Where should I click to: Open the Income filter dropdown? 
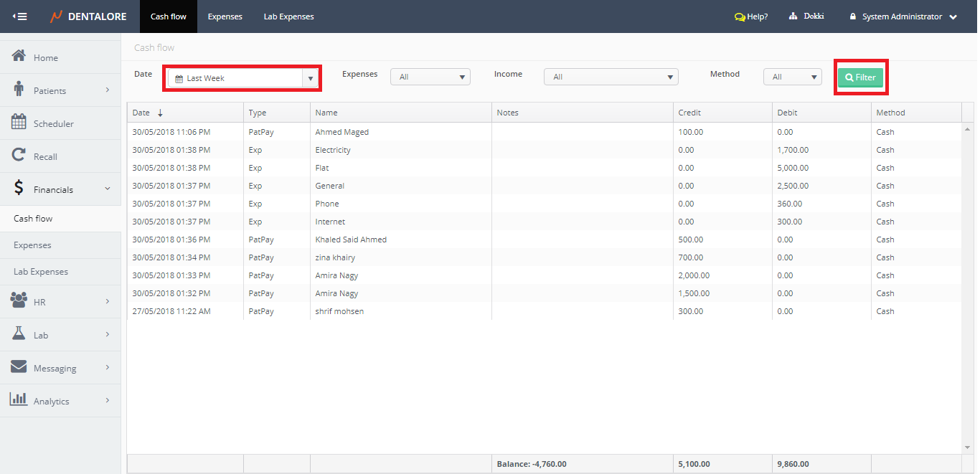611,77
